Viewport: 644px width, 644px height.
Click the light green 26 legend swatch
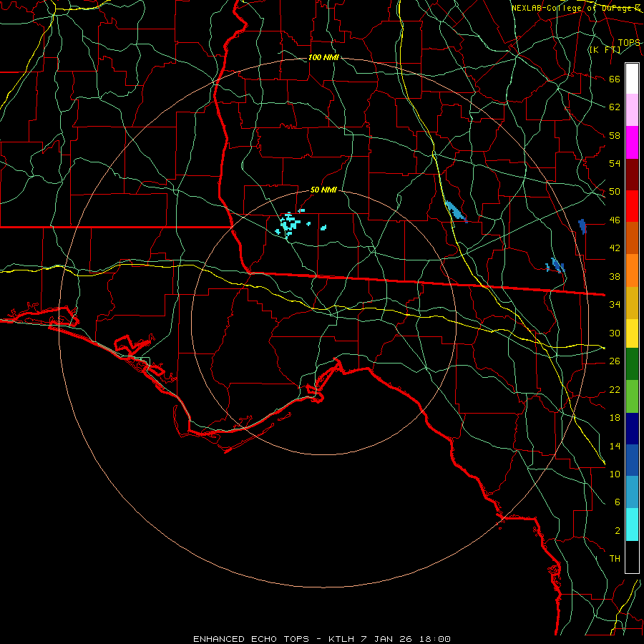[x=632, y=396]
